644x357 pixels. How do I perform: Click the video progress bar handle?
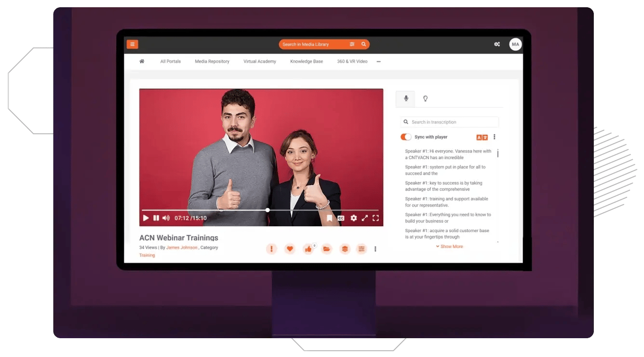click(x=268, y=210)
